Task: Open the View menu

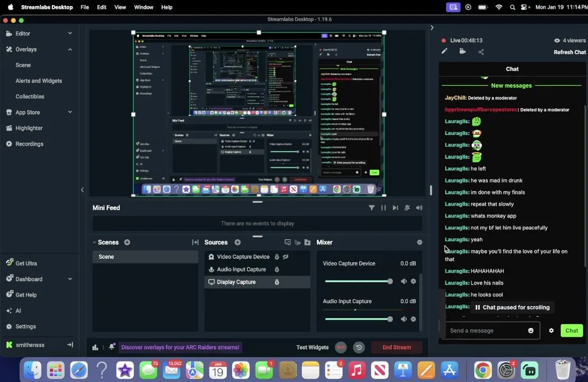Action: point(120,7)
